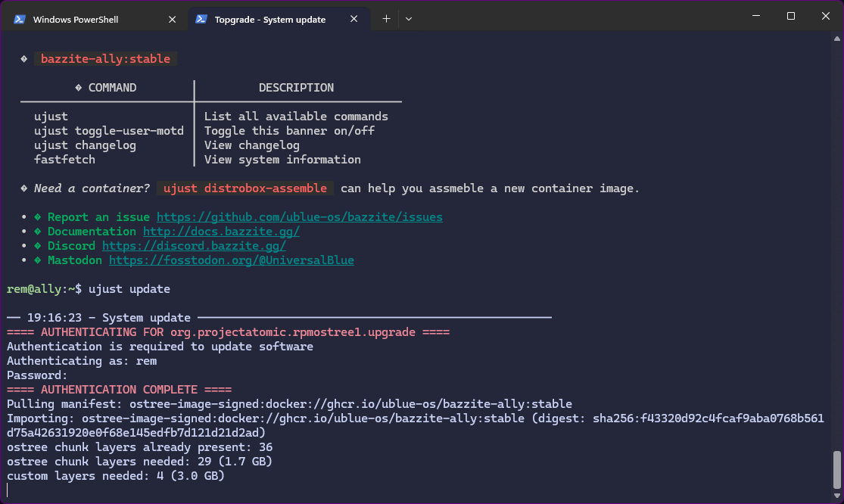Click the green 'Documentation' label
The image size is (844, 504).
92,232
